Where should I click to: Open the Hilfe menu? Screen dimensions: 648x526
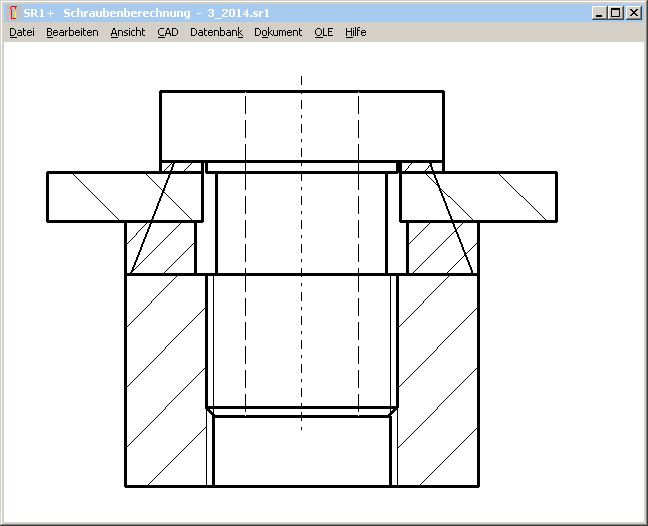[356, 32]
